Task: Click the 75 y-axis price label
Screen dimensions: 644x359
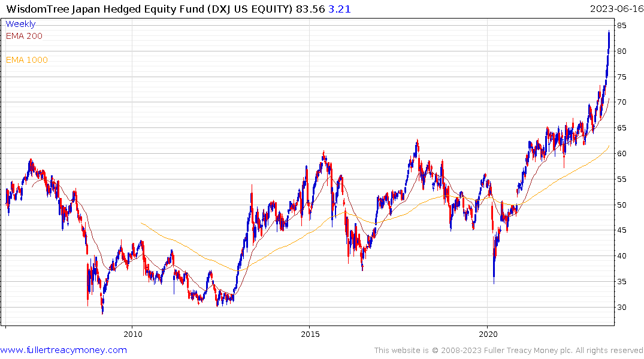Action: point(622,77)
